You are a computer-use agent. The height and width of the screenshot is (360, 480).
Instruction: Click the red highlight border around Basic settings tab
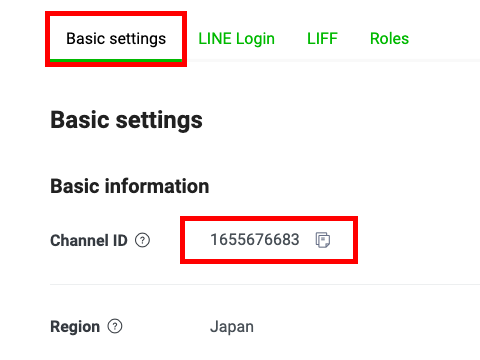116,13
